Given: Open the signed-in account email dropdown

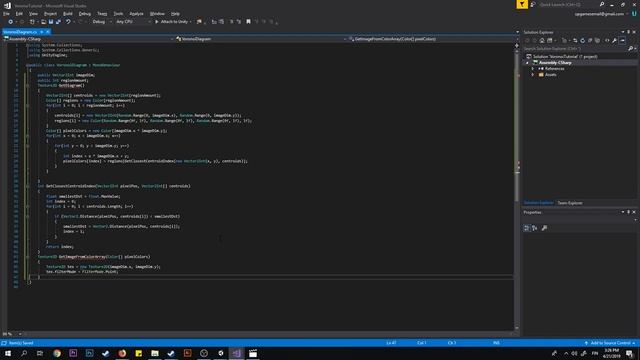Looking at the screenshot, I should tap(601, 14).
